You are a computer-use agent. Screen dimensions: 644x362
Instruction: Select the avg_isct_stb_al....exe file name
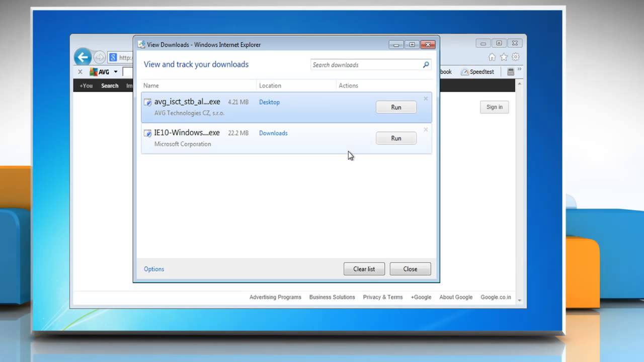coord(187,102)
